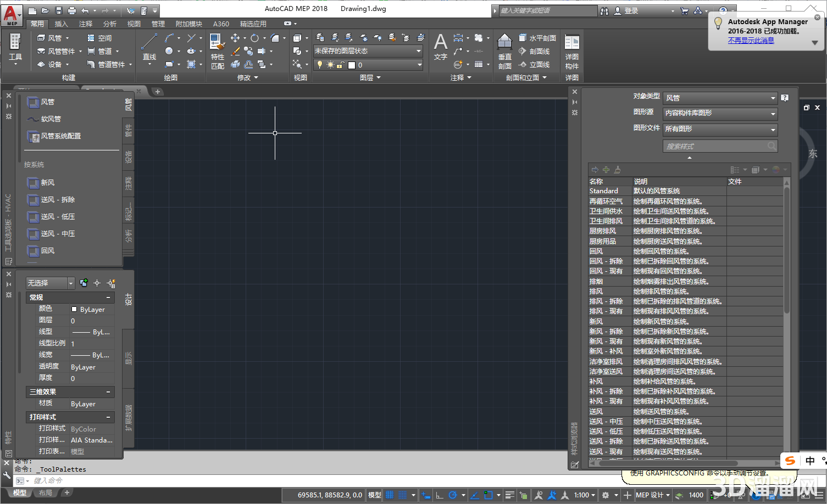827x504 pixels.
Task: Click the help icon in Style Browser
Action: (x=785, y=98)
